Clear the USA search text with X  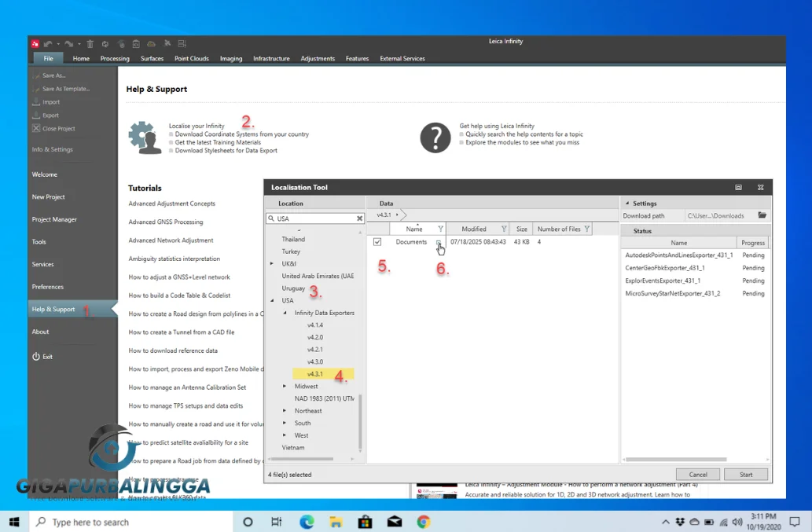click(360, 219)
